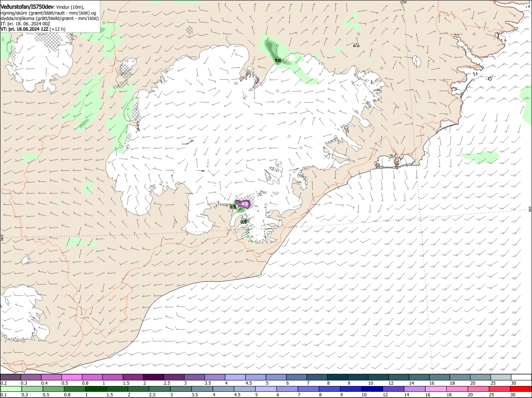Click the 0.5 precipitation label in the northeast
This screenshot has width=532, height=398.
(x=356, y=45)
